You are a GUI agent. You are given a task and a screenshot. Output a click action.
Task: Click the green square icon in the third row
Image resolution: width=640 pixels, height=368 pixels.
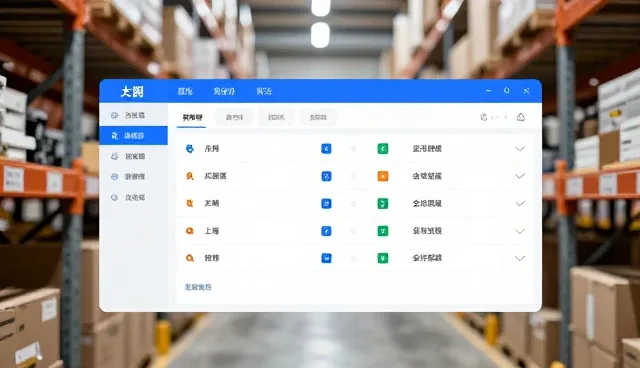tap(383, 203)
